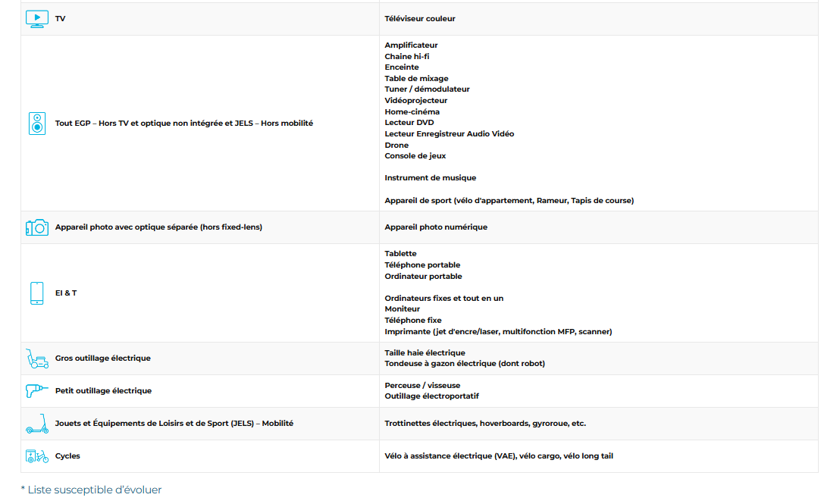Click the smartphone icon beside EI & T
Screen dimensions: 821x504
click(36, 293)
